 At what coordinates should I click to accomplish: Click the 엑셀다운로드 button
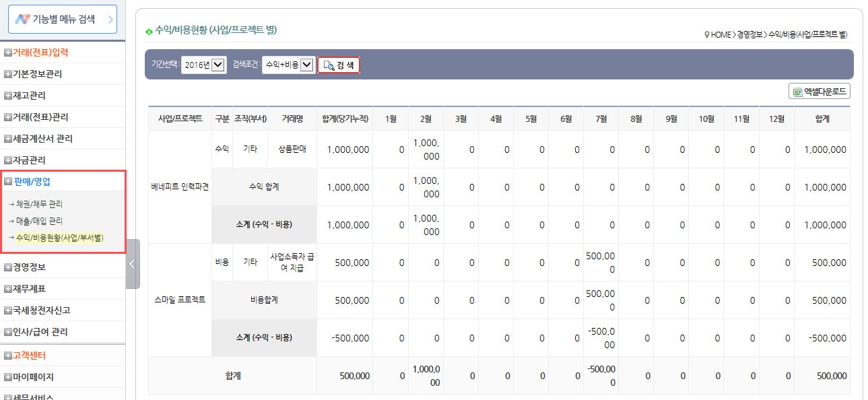click(x=820, y=92)
